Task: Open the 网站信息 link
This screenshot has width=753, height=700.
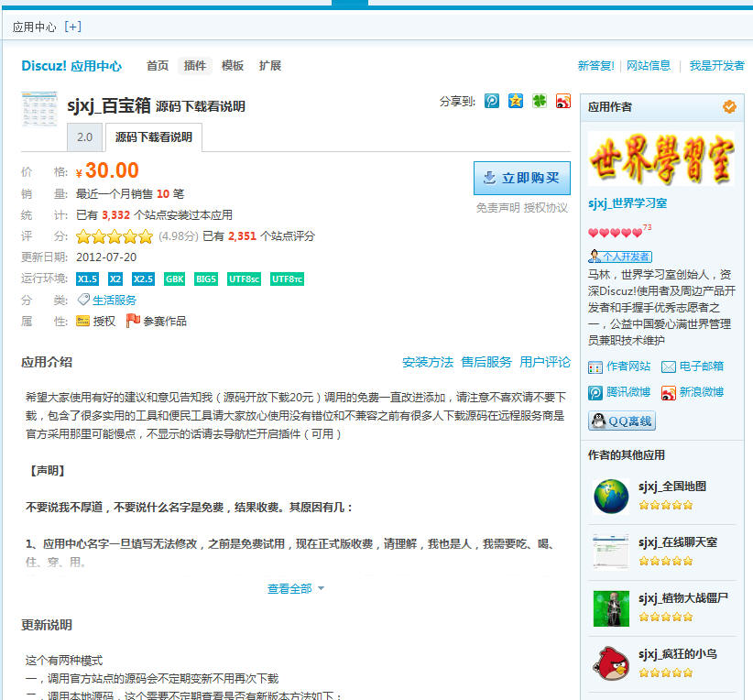Action: tap(649, 65)
